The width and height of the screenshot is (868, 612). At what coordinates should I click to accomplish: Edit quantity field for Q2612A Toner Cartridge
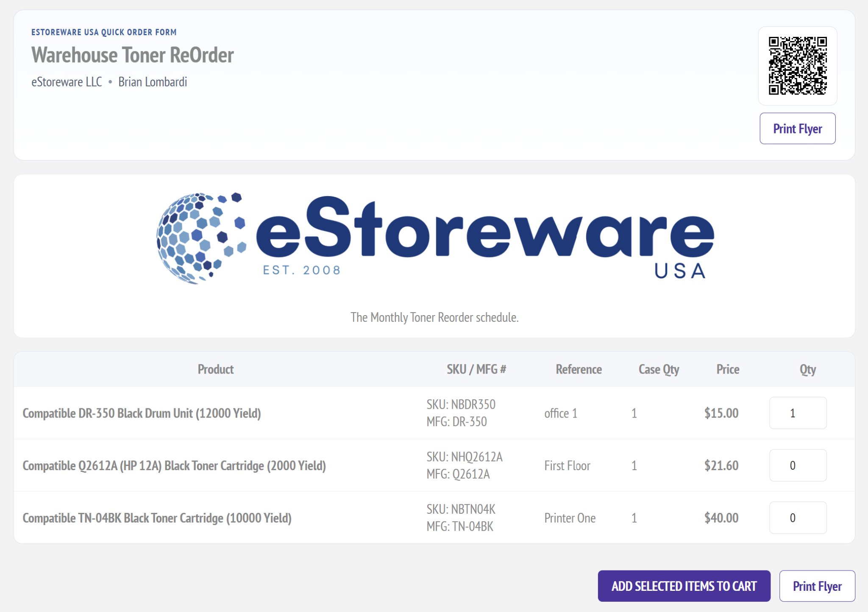798,465
